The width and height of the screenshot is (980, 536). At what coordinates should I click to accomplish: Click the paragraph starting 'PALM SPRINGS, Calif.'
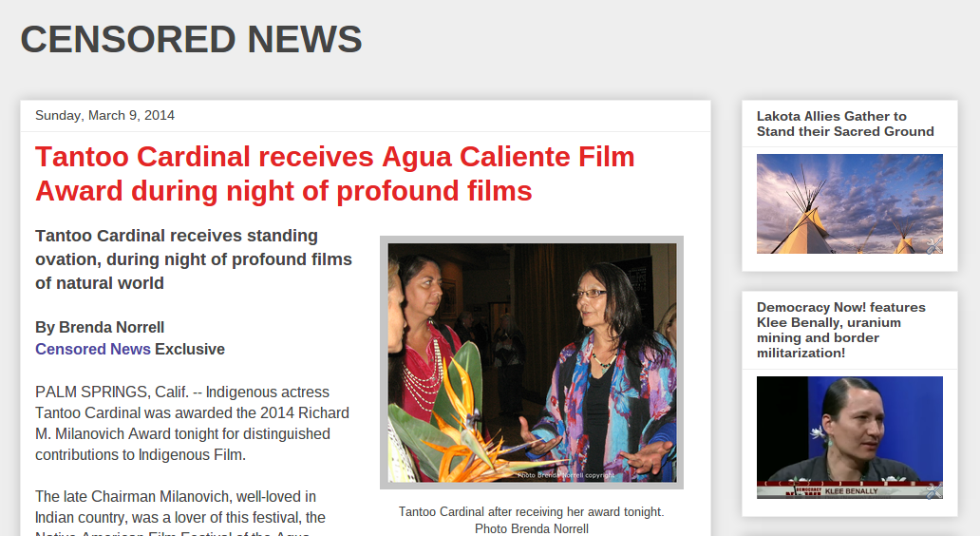click(x=192, y=424)
